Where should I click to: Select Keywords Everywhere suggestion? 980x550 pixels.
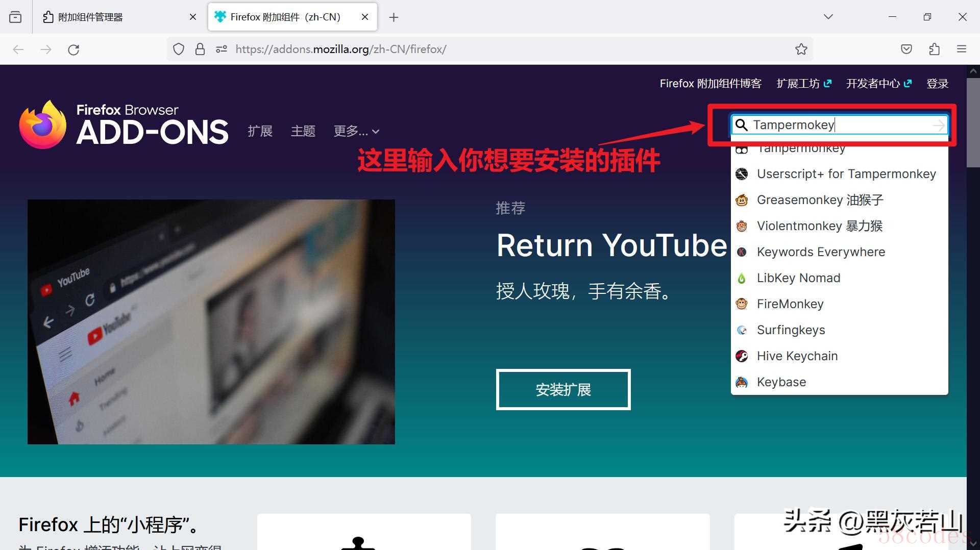[839, 252]
